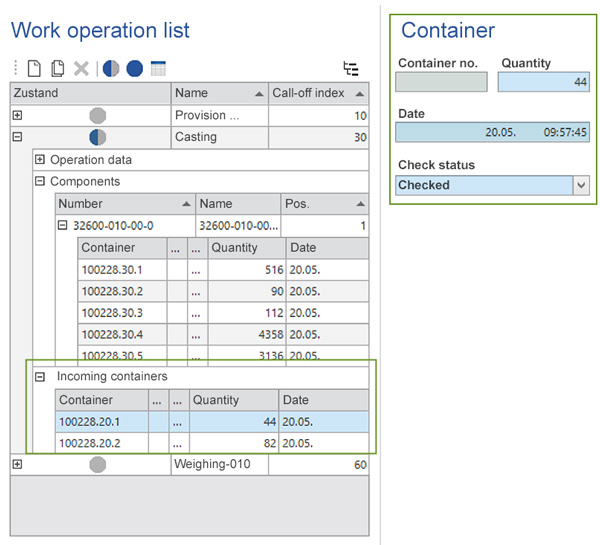Sort by the top Name column header
The width and height of the screenshot is (600, 545).
click(x=220, y=93)
